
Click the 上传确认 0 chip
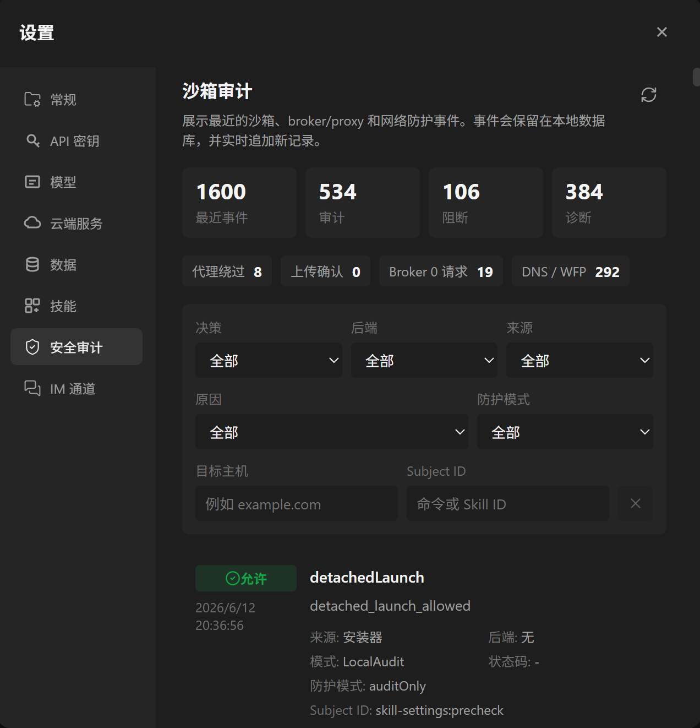coord(325,271)
